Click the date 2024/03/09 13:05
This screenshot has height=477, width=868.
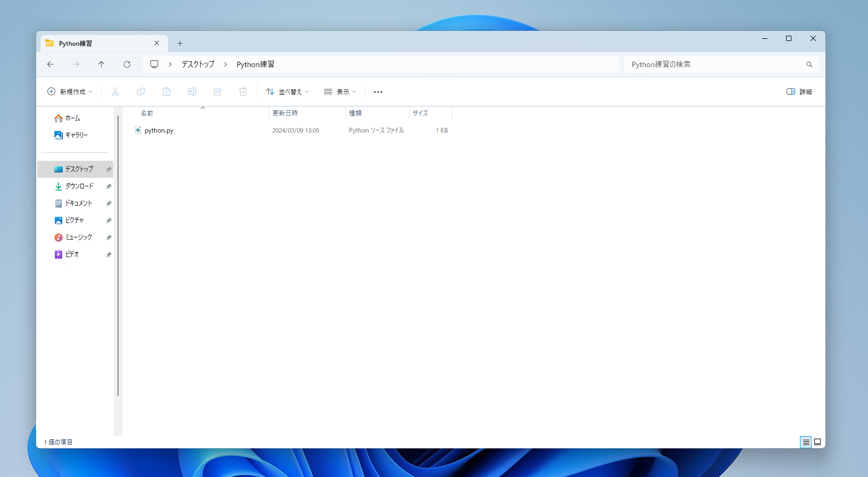pos(296,130)
